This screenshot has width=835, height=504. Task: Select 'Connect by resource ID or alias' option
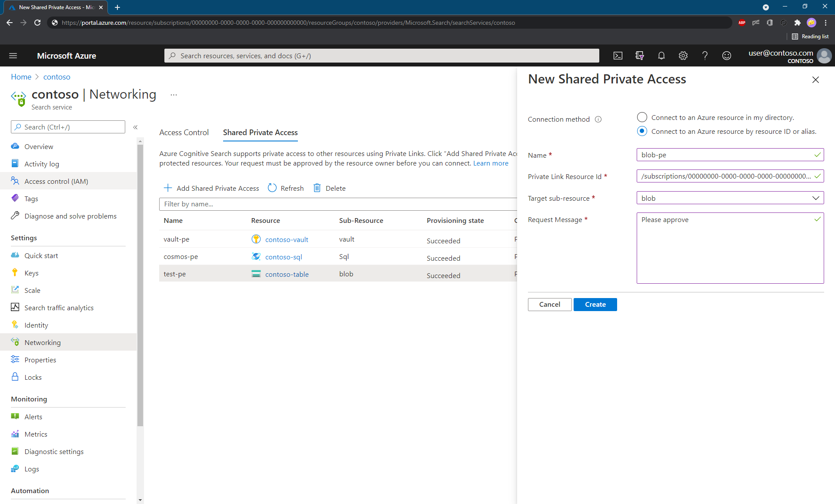pyautogui.click(x=642, y=131)
